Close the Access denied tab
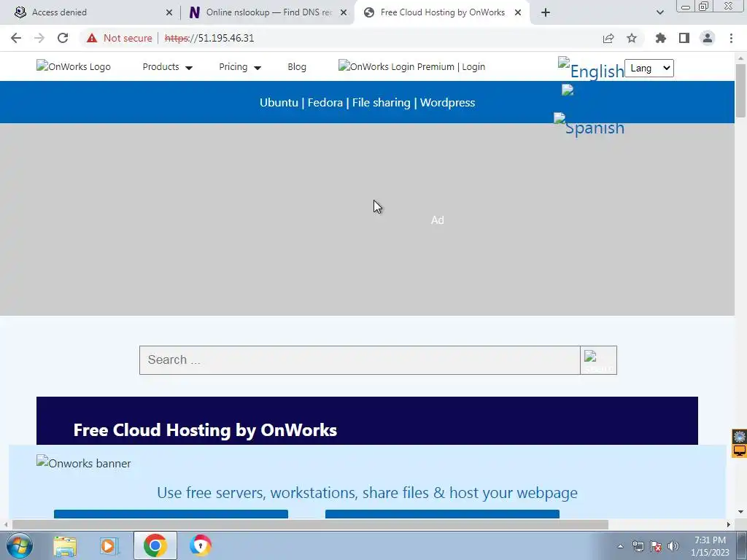Screen dimensions: 747x560 [x=169, y=12]
